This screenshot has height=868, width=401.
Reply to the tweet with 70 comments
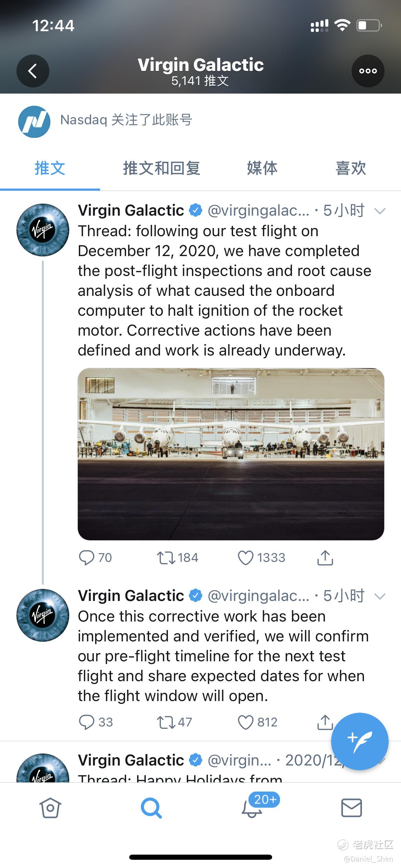coord(86,558)
